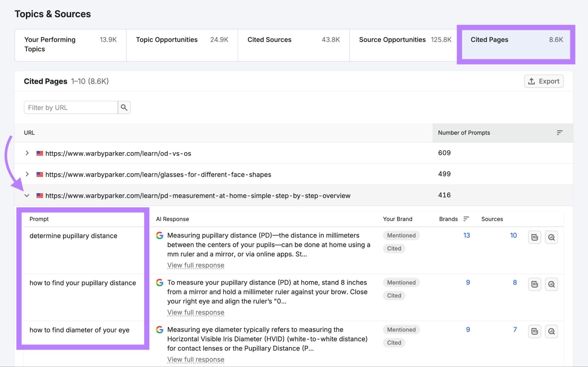Viewport: 588px width, 367px height.
Task: Click Sources count 7
Action: pyautogui.click(x=515, y=330)
